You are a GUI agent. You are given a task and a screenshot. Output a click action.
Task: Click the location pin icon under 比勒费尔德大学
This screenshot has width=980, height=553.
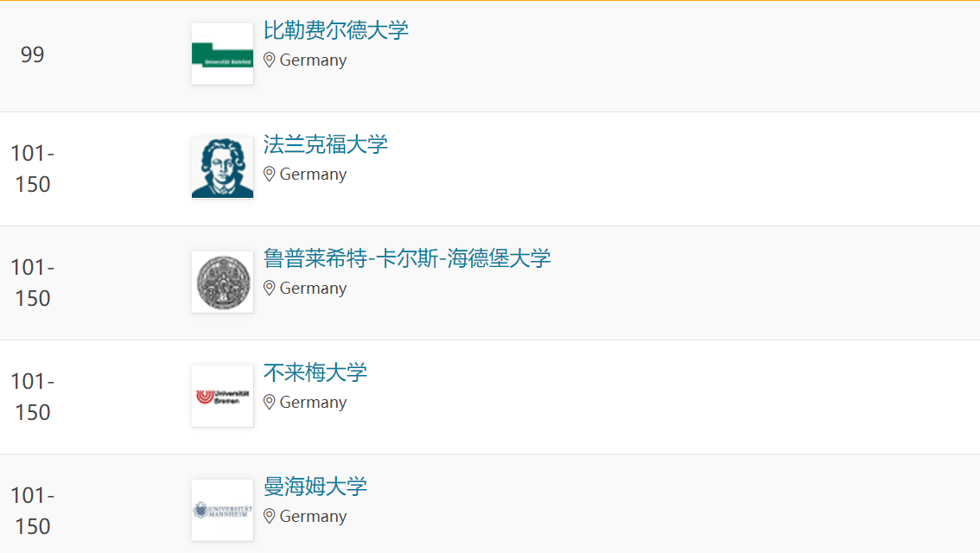pyautogui.click(x=270, y=60)
